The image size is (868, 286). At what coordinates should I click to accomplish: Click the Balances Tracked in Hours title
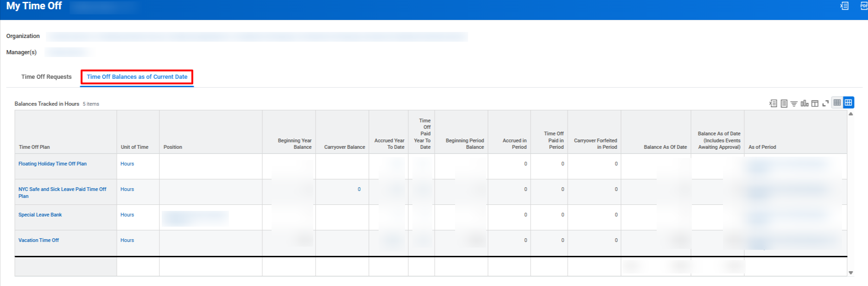[x=47, y=104]
